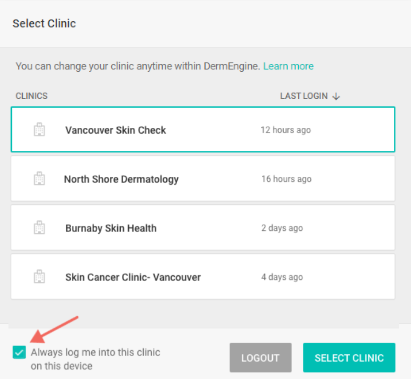Click the '2 days ago' login time
The width and height of the screenshot is (411, 379).
(282, 228)
